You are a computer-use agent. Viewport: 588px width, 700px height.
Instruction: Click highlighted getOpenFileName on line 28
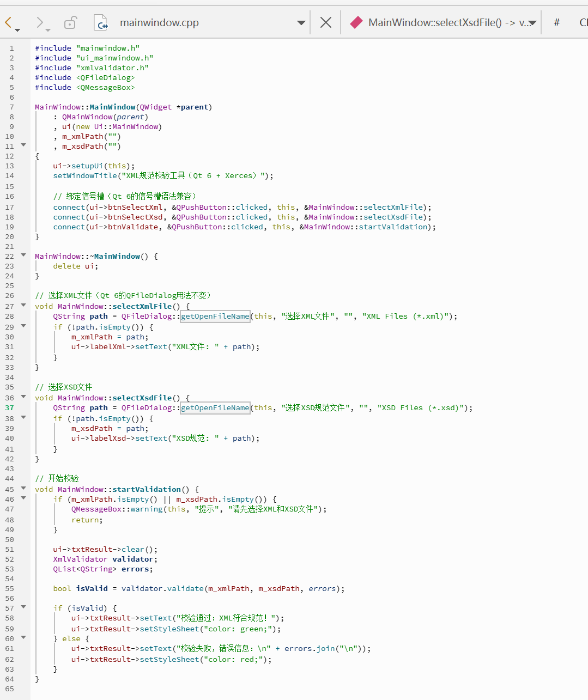tap(215, 316)
